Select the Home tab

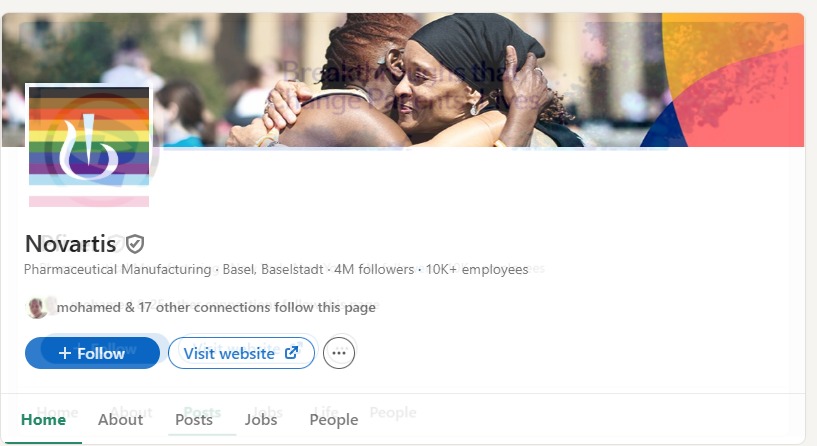click(43, 419)
